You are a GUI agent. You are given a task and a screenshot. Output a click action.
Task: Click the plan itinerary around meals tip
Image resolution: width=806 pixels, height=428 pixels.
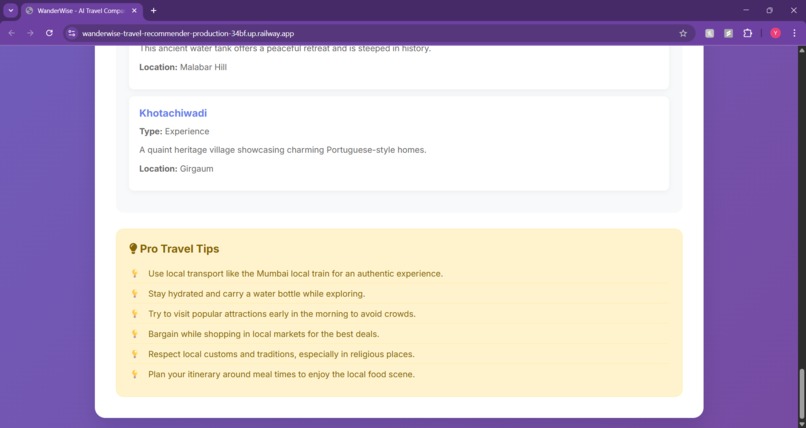coord(281,374)
